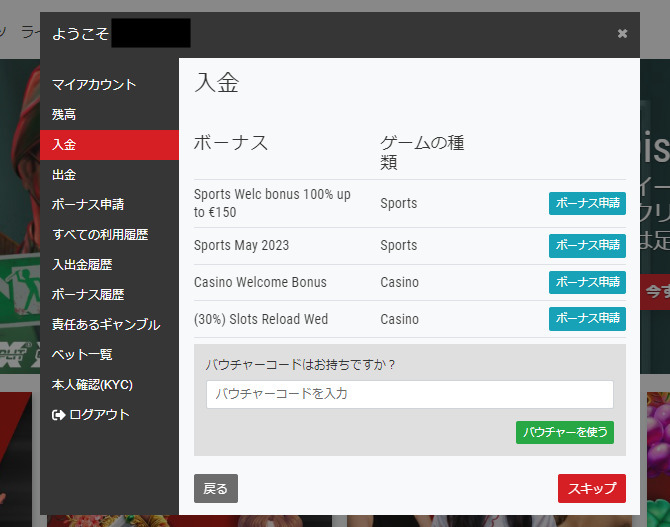
Task: Click the red スキップ button
Action: pyautogui.click(x=592, y=489)
